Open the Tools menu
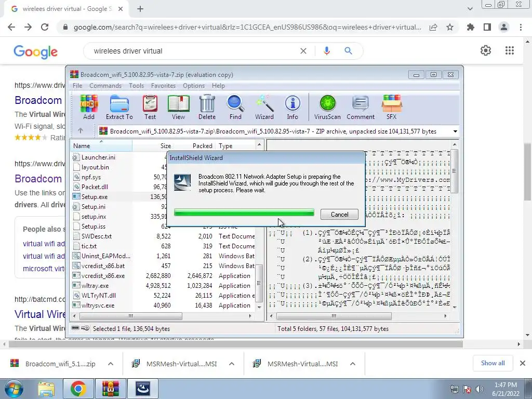This screenshot has height=399, width=532. coord(137,86)
